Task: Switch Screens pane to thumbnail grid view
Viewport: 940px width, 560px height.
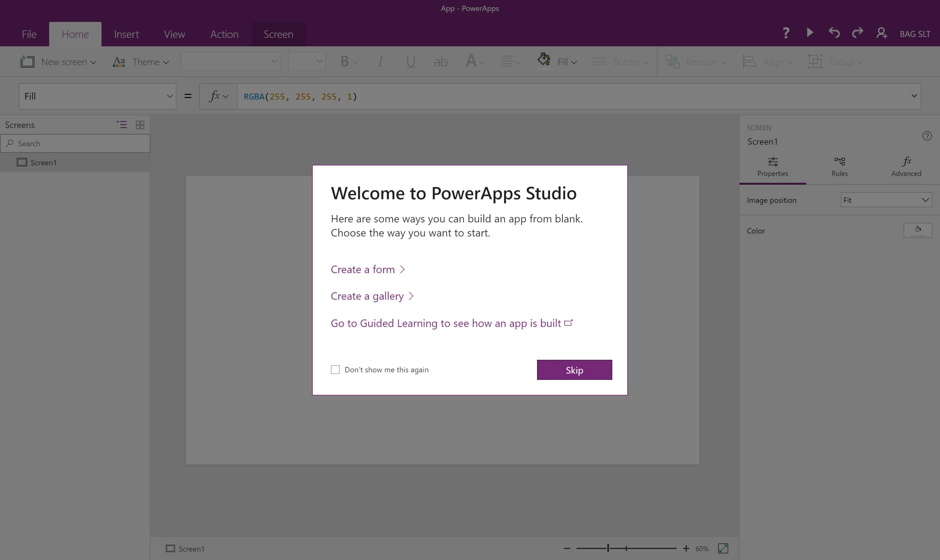Action: click(140, 125)
